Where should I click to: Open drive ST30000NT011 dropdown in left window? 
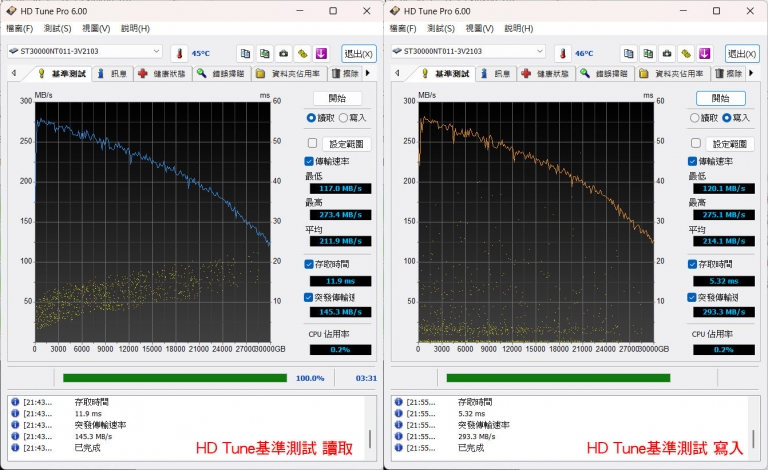coord(84,51)
